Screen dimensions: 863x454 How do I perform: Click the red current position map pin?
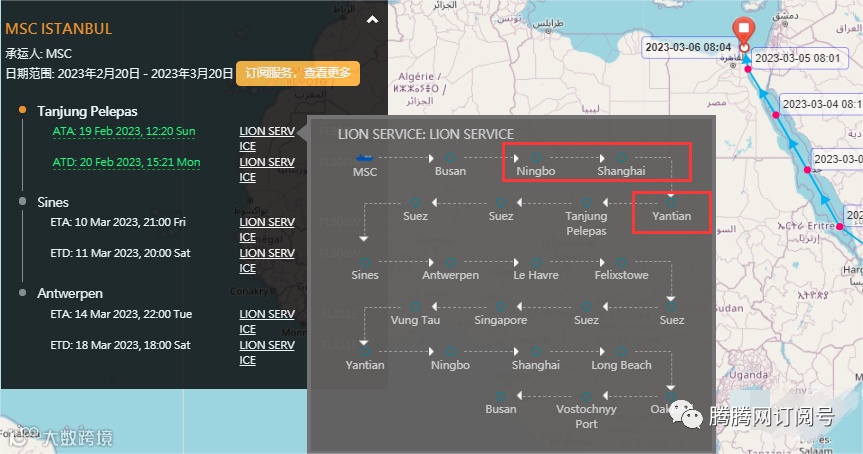pyautogui.click(x=744, y=31)
